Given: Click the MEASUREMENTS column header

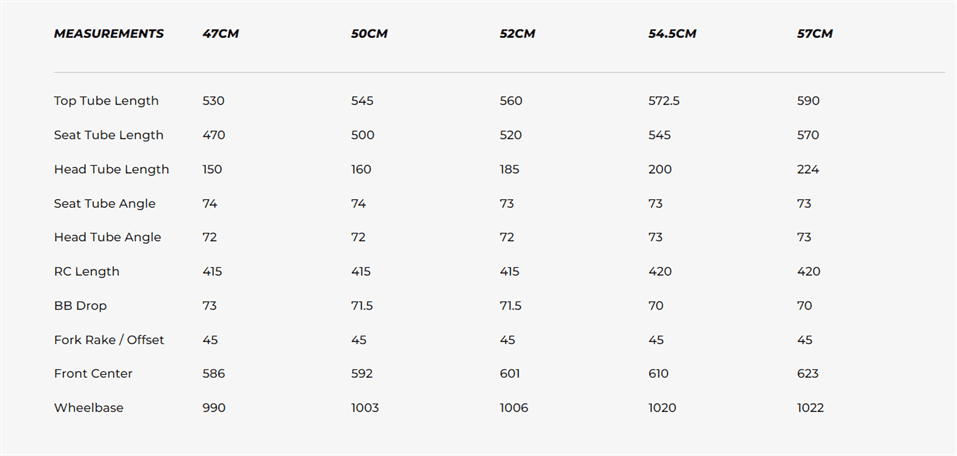Looking at the screenshot, I should pyautogui.click(x=108, y=34).
